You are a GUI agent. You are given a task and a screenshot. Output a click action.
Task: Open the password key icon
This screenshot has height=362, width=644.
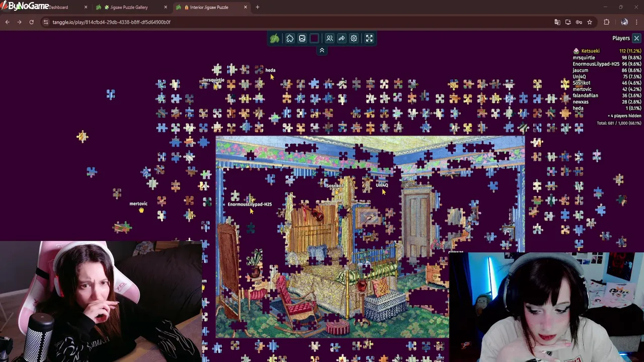[579, 22]
